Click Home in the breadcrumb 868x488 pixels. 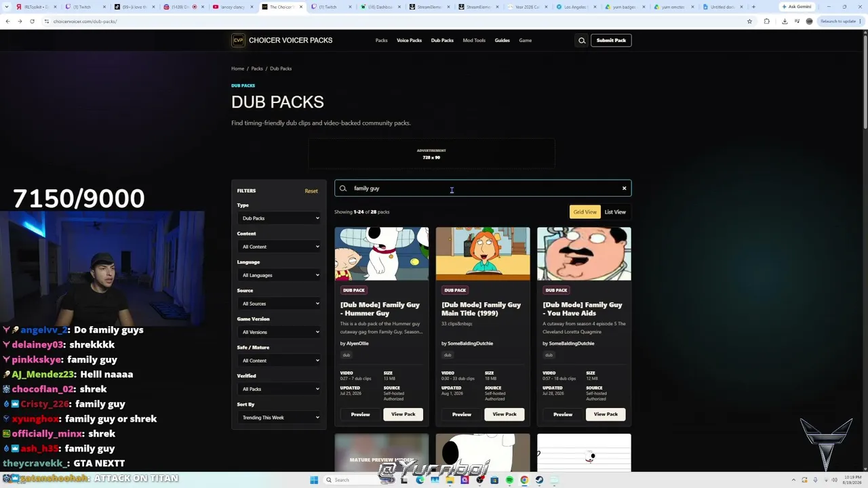tap(237, 68)
